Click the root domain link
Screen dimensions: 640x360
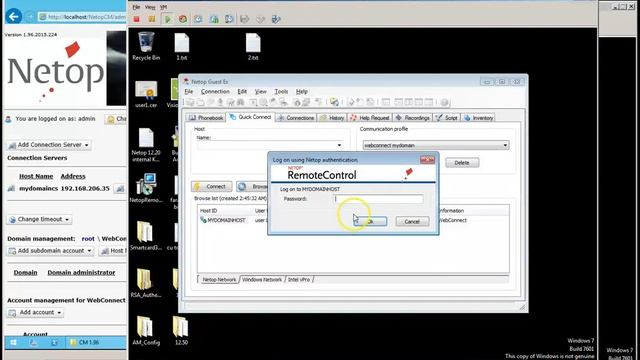88,239
